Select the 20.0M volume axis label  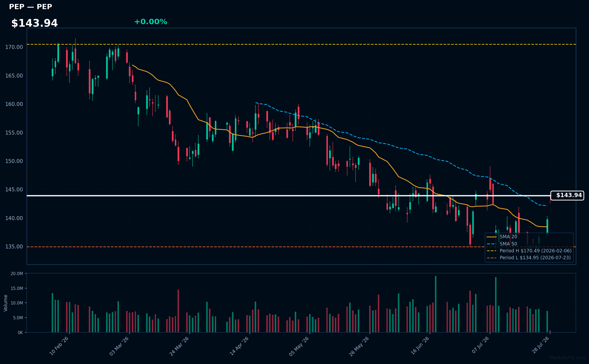[17, 274]
